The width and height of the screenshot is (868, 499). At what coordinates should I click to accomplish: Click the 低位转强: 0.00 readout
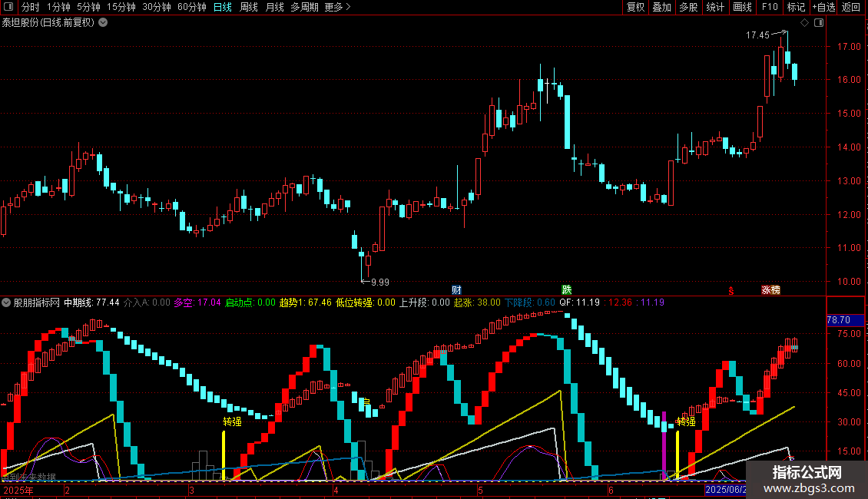pyautogui.click(x=366, y=302)
